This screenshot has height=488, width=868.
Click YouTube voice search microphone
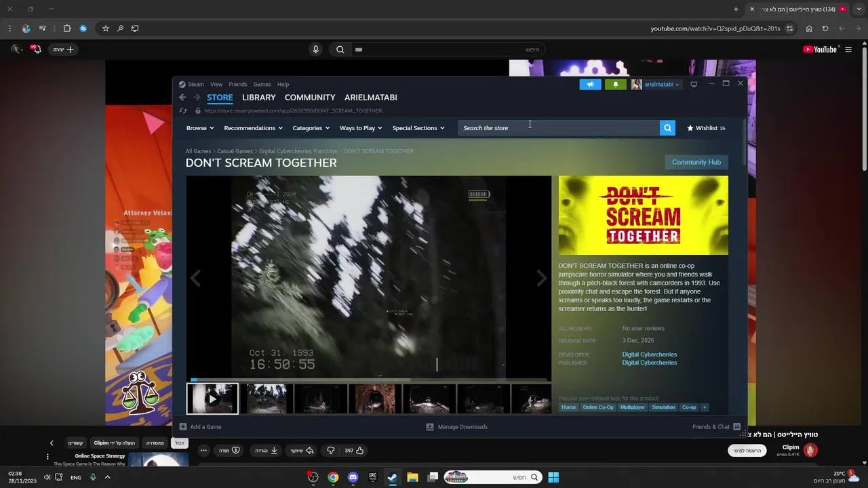tap(315, 49)
